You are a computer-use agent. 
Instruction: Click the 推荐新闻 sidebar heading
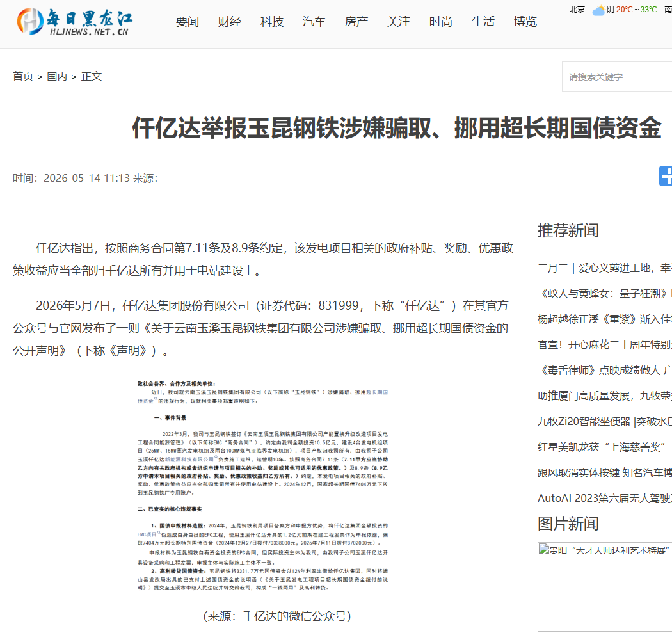tap(568, 230)
